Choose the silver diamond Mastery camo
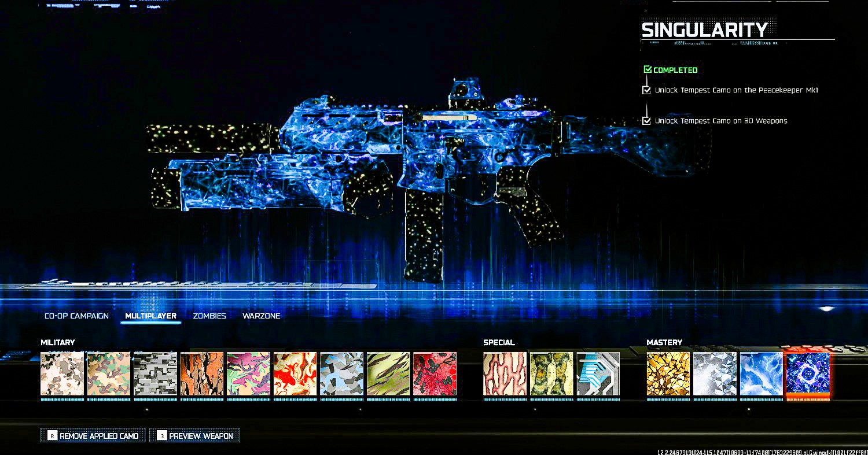The image size is (868, 455). [715, 373]
